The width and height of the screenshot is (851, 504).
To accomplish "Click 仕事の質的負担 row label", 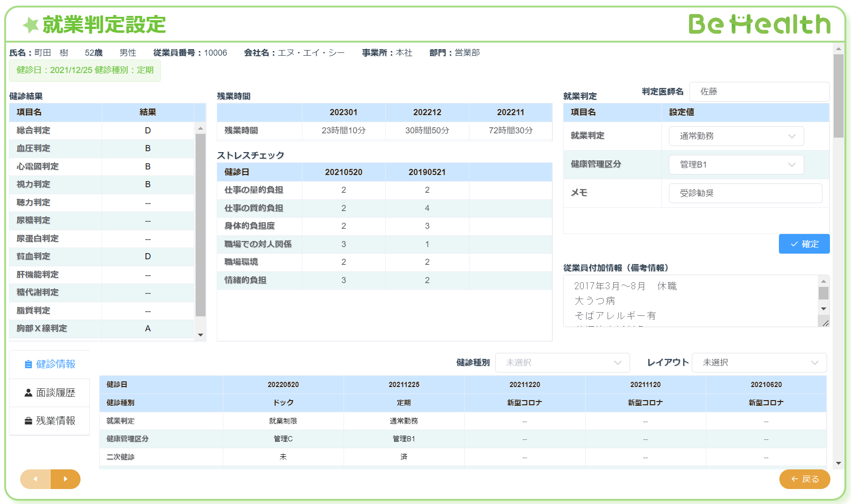I will coord(254,208).
